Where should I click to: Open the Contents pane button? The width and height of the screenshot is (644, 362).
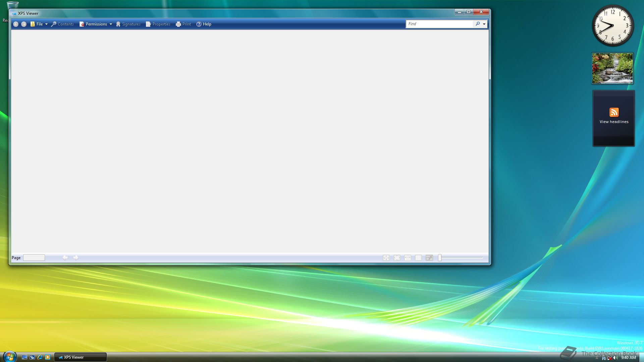[62, 24]
